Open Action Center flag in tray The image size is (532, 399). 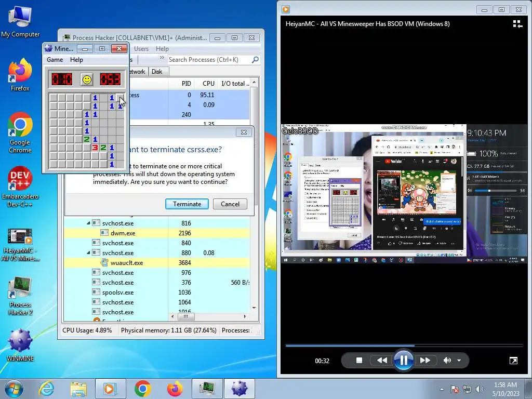pyautogui.click(x=455, y=389)
